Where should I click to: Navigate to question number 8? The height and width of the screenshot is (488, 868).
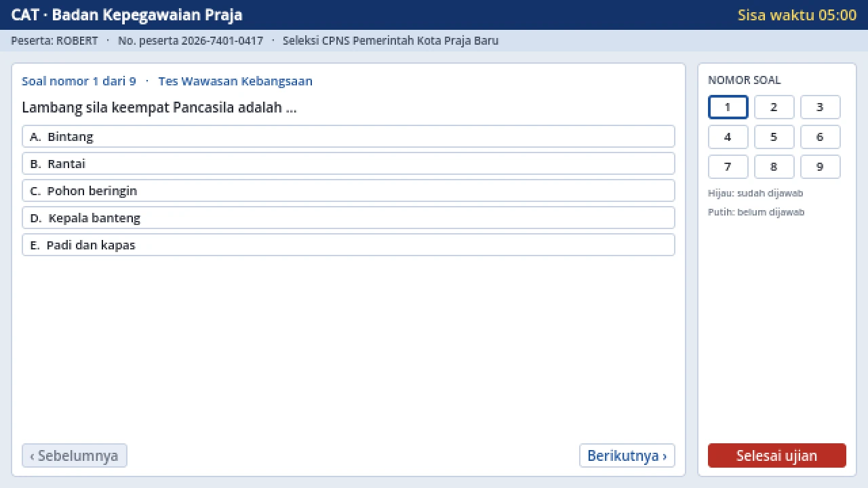pos(774,167)
